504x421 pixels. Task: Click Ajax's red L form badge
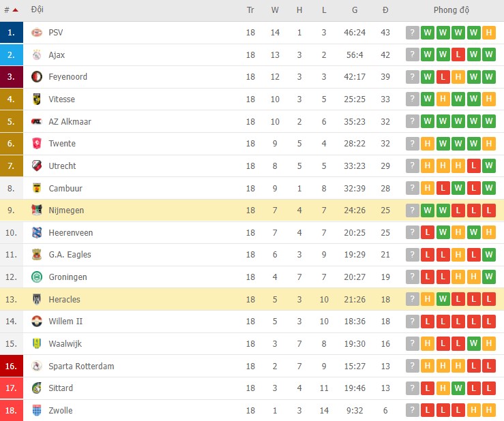(x=458, y=55)
